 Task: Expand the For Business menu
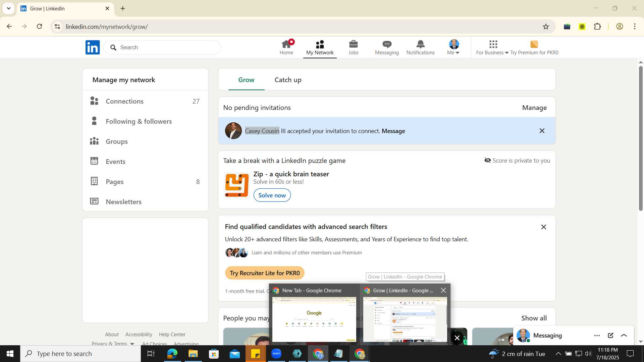tap(492, 47)
